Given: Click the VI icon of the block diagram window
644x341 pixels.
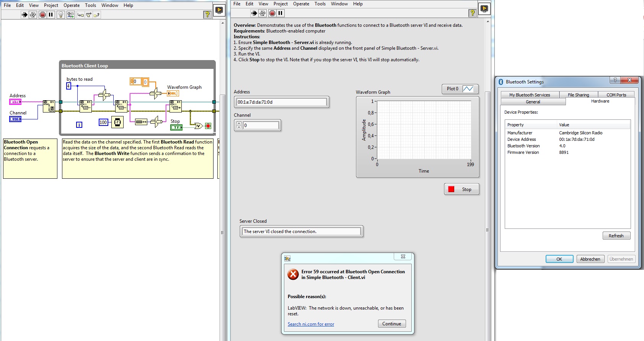Looking at the screenshot, I should coord(219,10).
